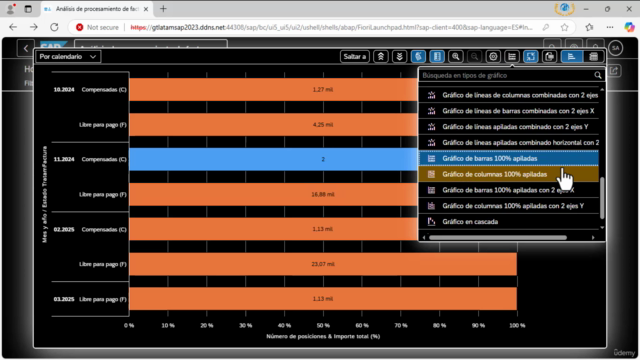
Task: Click the 10.2024 axis label
Action: 64,89
